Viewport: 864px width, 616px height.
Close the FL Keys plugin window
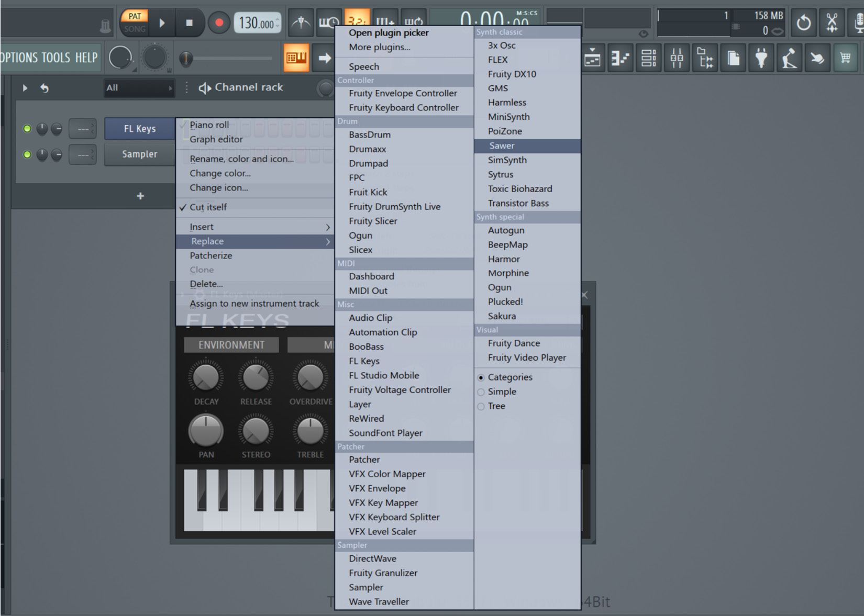(584, 295)
